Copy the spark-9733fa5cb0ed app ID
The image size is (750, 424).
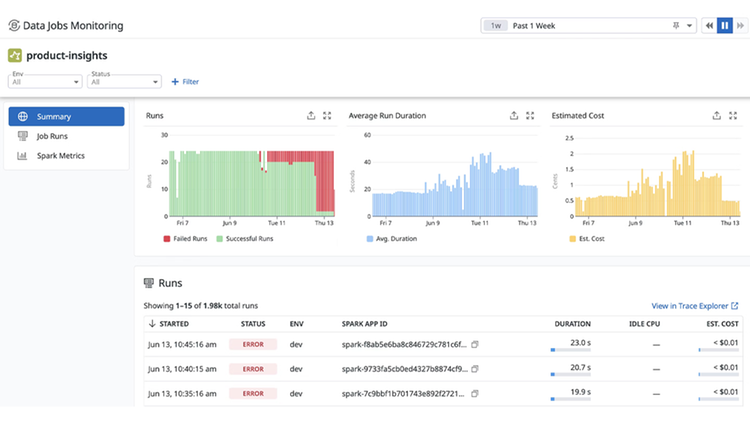click(474, 369)
